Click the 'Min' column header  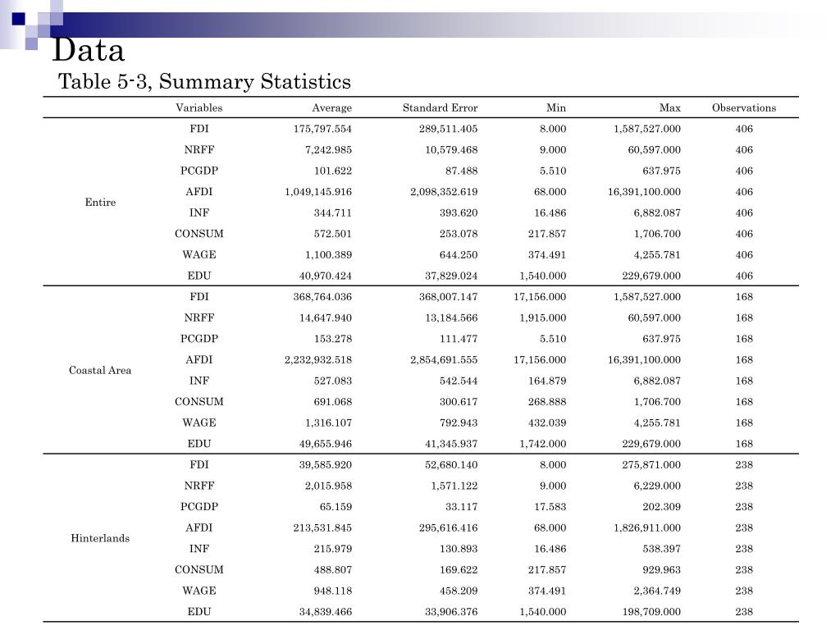coord(555,107)
